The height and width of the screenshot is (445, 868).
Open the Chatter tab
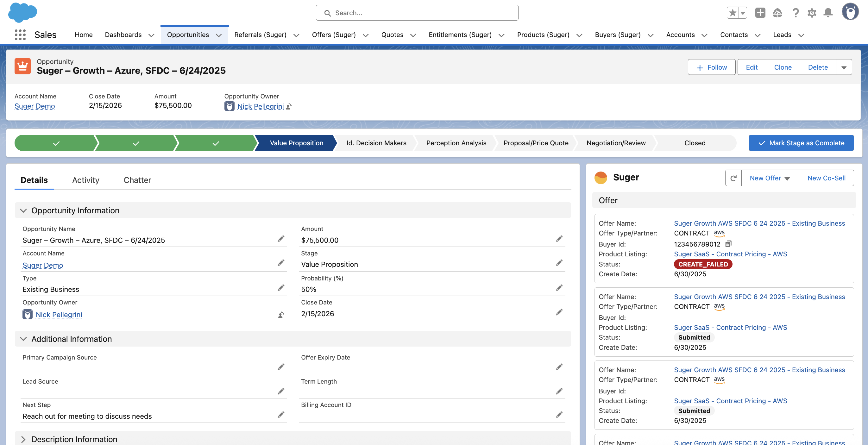click(x=137, y=180)
